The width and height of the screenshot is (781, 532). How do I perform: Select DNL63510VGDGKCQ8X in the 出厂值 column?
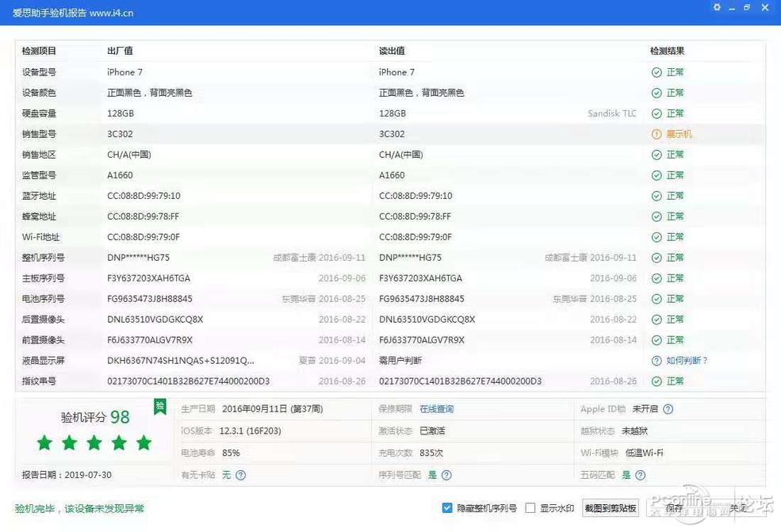click(x=155, y=320)
